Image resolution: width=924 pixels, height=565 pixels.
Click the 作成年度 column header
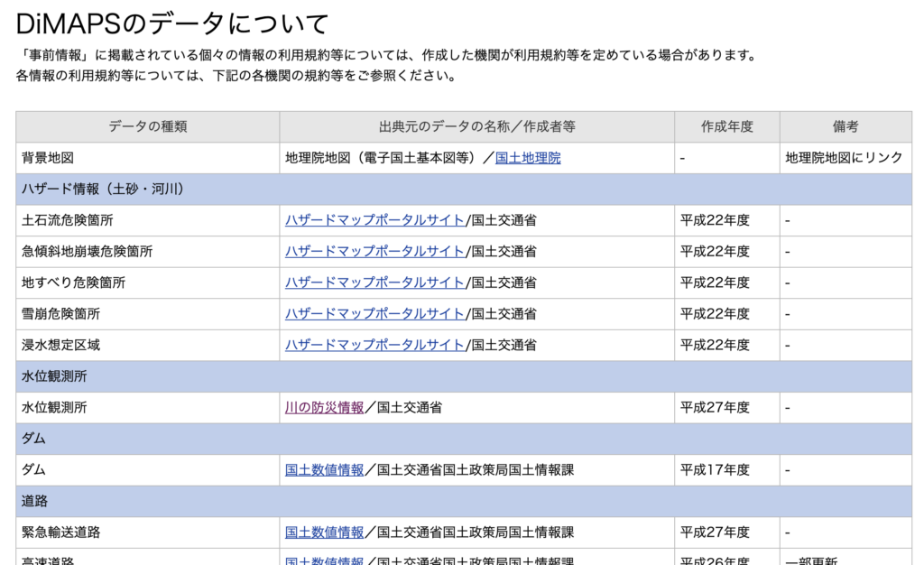click(726, 127)
